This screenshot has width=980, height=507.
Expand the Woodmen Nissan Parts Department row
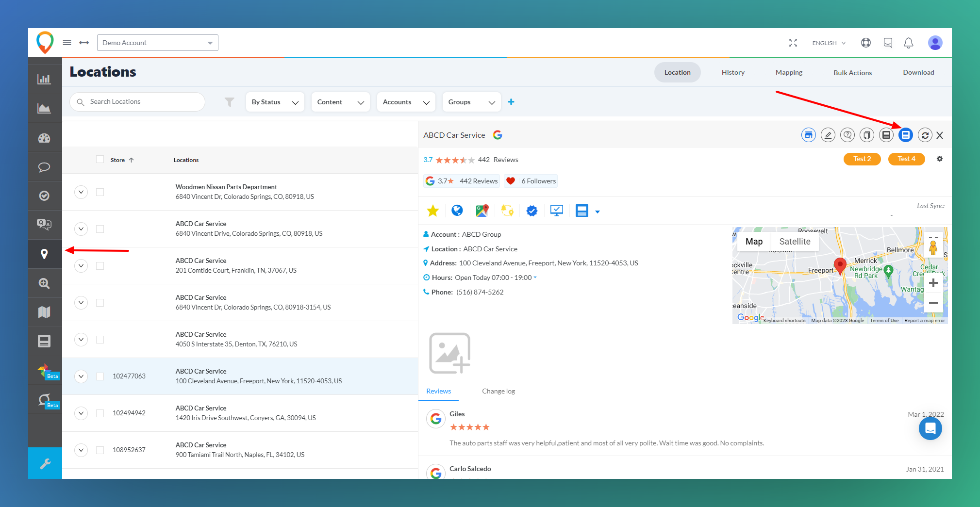[81, 192]
